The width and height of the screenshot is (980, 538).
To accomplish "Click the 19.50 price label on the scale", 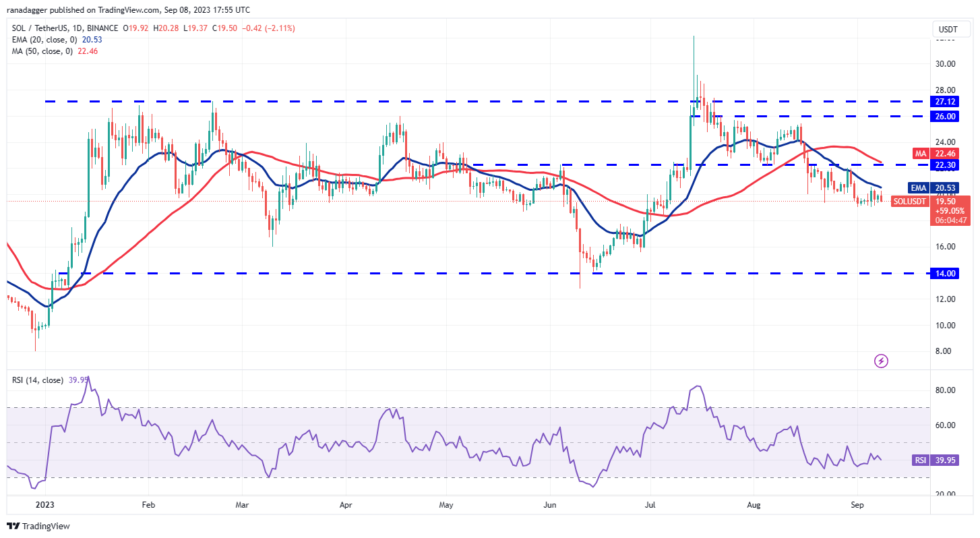I will 945,201.
